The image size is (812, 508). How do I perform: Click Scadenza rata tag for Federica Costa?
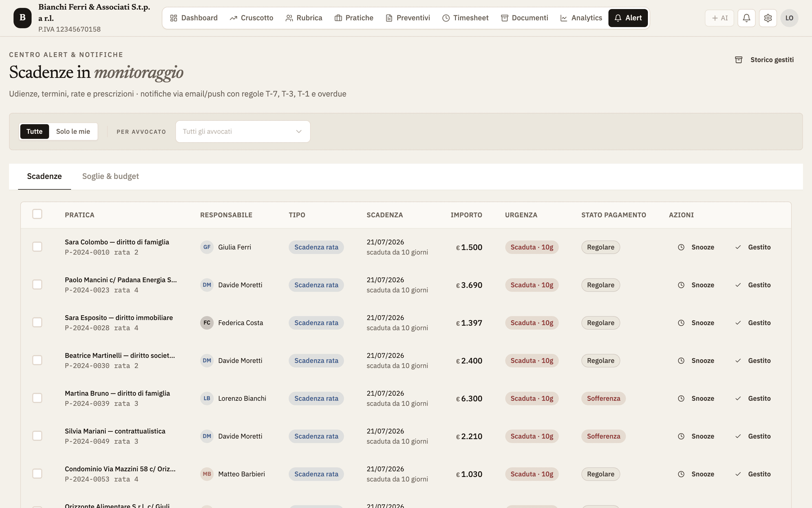[x=316, y=323]
